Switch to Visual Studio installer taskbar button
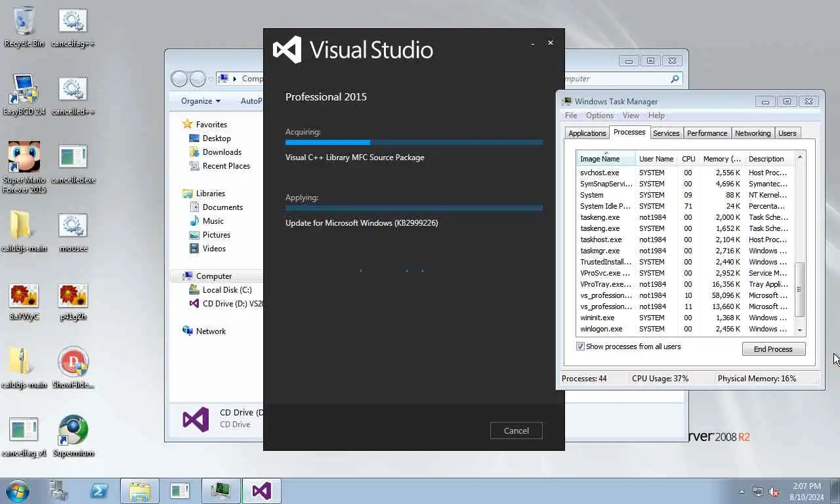Viewport: 840px width, 504px height. pyautogui.click(x=261, y=491)
